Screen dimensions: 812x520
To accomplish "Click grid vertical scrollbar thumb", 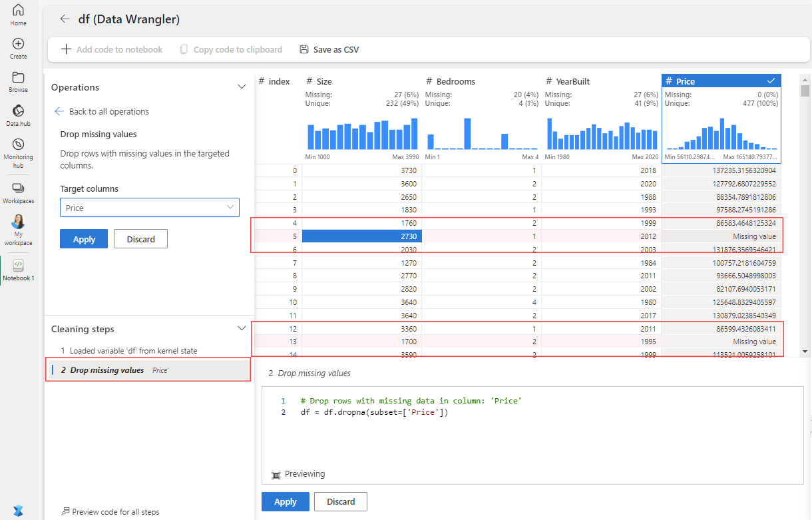I will [805, 91].
